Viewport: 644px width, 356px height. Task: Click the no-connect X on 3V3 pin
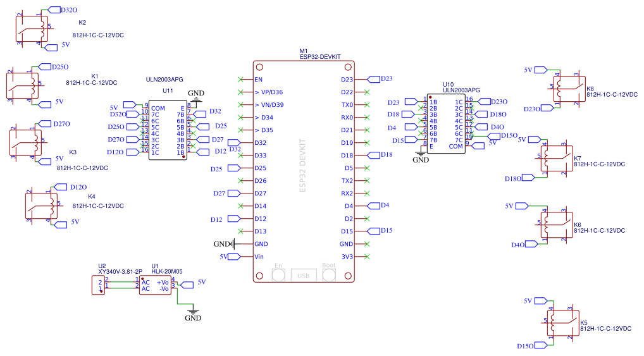367,257
